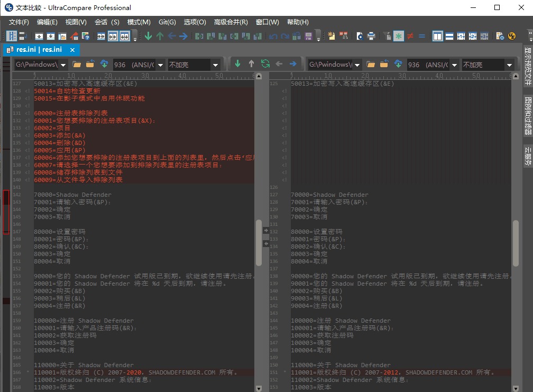
Task: Open the 高级合并(R) menu
Action: (x=231, y=22)
